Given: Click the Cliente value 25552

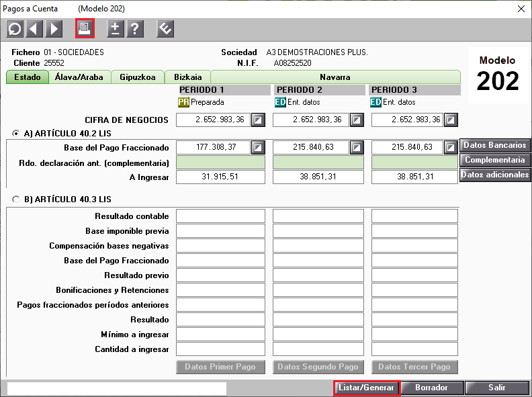Looking at the screenshot, I should pyautogui.click(x=54, y=63).
